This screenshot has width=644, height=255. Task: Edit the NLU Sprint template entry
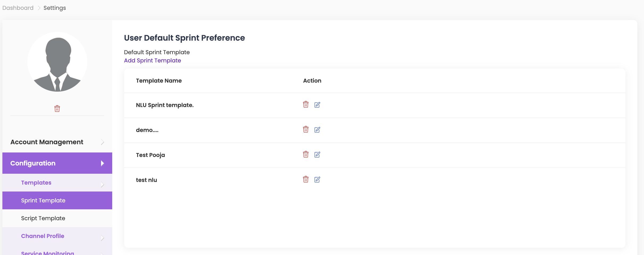[x=317, y=105]
